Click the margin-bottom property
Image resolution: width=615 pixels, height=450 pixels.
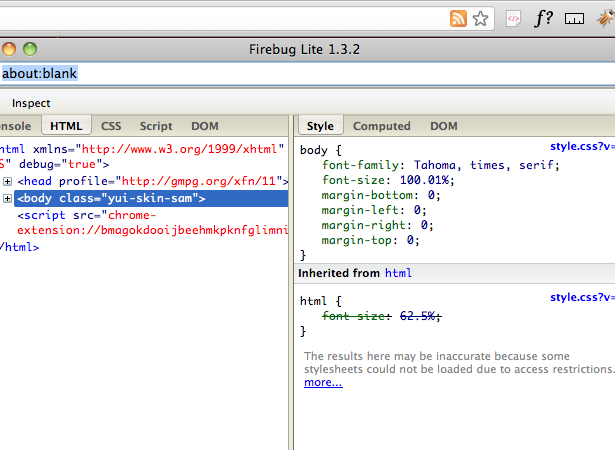click(367, 195)
